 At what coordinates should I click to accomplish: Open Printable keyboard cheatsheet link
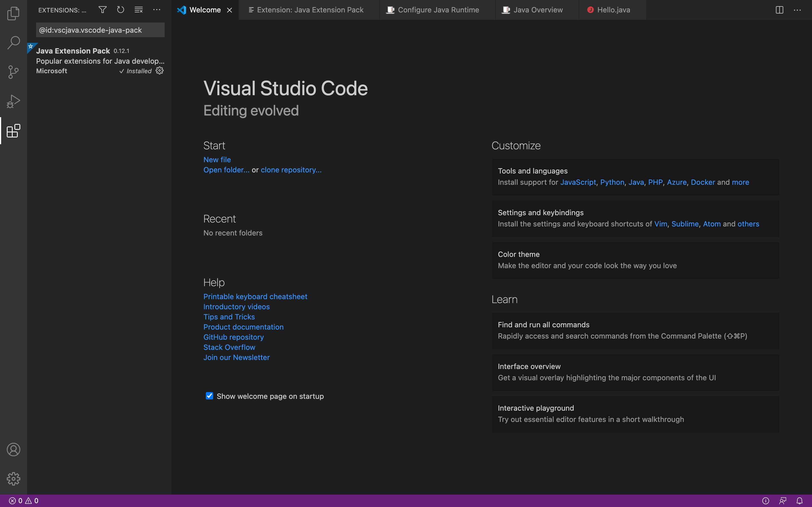[x=255, y=296]
